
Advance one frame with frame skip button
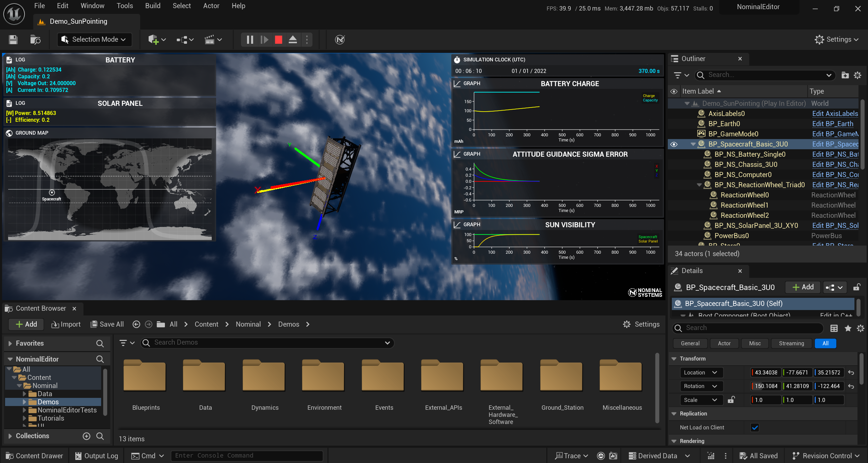pos(264,40)
